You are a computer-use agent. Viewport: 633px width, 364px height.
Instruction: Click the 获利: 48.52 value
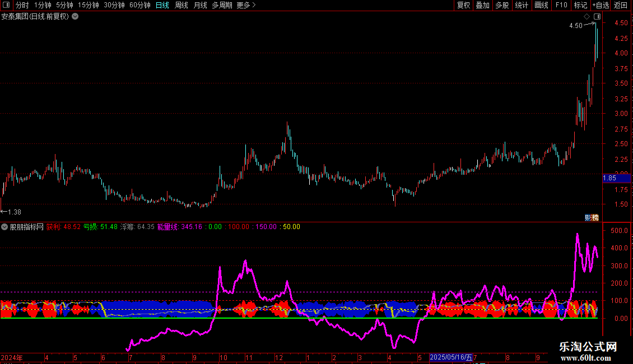coord(63,227)
